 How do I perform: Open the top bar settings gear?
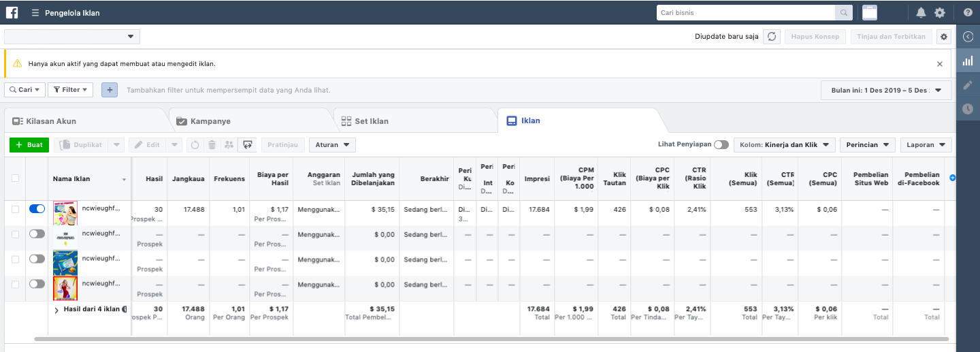point(940,12)
